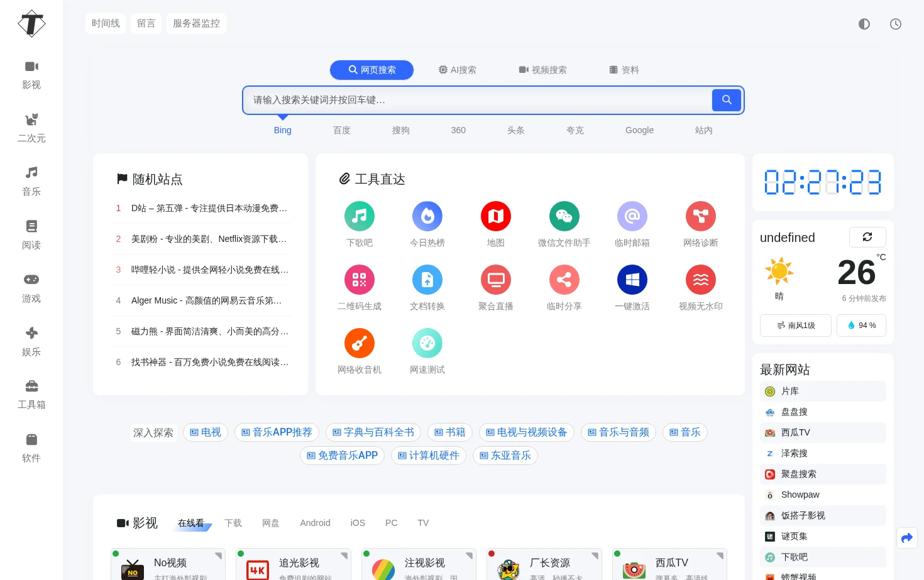924x580 pixels.
Task: Select the 夸克 search engine
Action: tap(575, 130)
